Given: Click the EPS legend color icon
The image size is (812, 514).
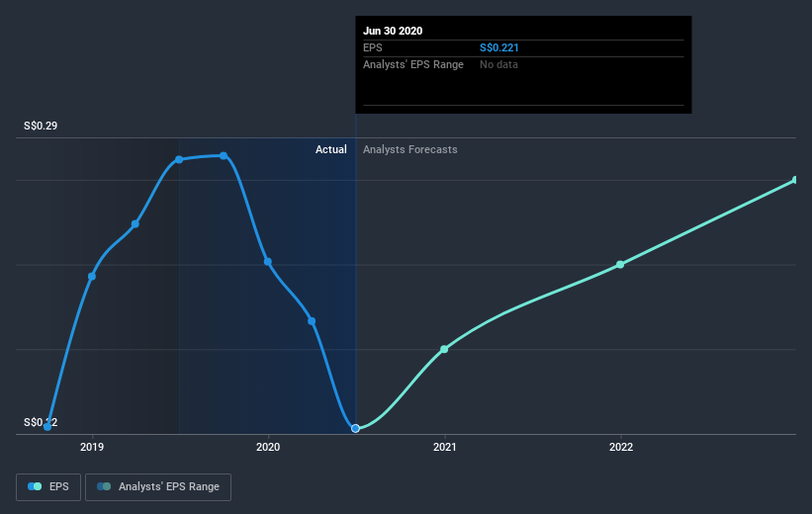Looking at the screenshot, I should pos(35,486).
